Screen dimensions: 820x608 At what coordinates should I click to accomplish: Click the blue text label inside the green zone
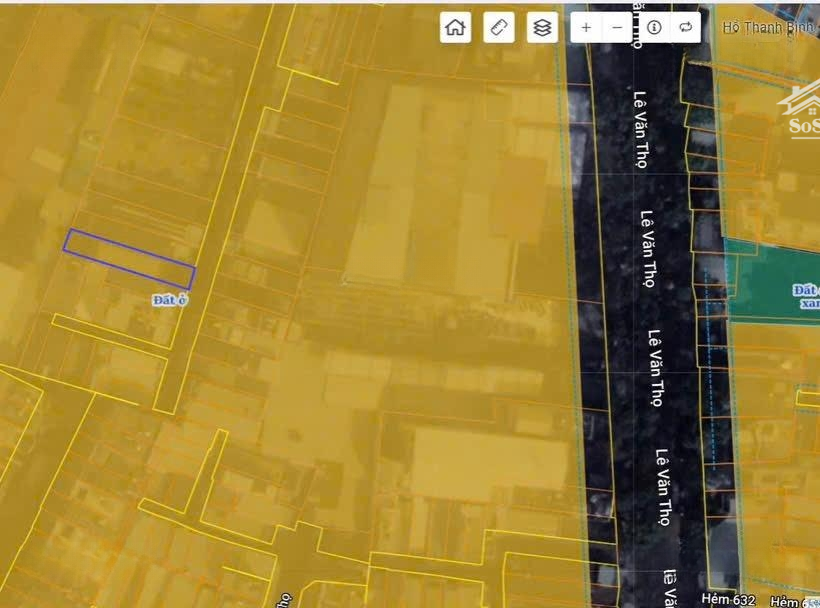(805, 294)
